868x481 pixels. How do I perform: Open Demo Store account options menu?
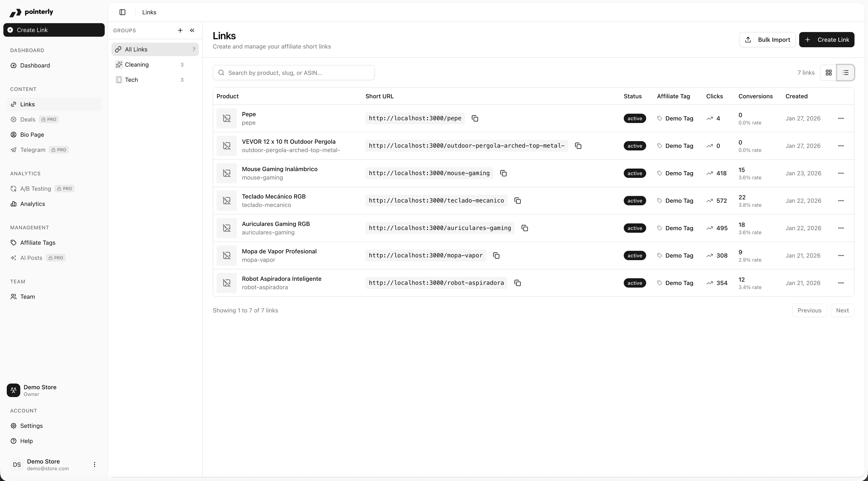coord(94,465)
